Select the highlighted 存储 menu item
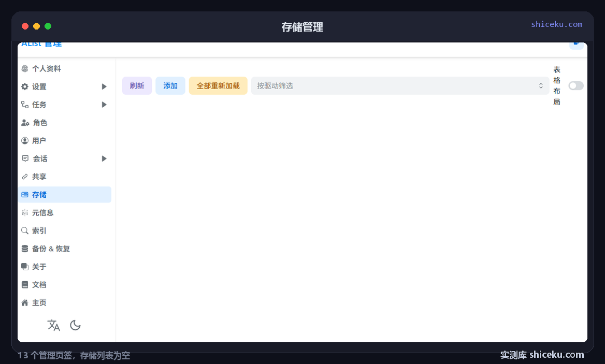The width and height of the screenshot is (605, 364). [x=64, y=195]
